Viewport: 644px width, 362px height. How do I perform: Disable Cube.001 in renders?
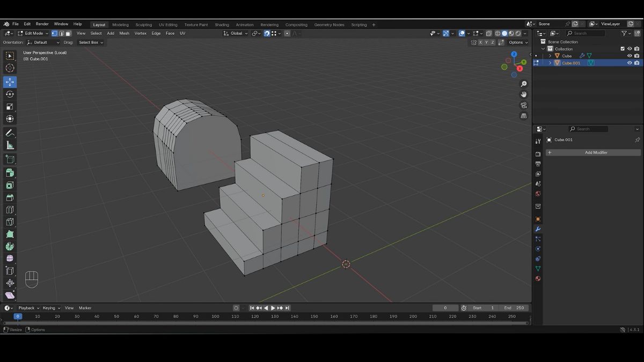636,63
